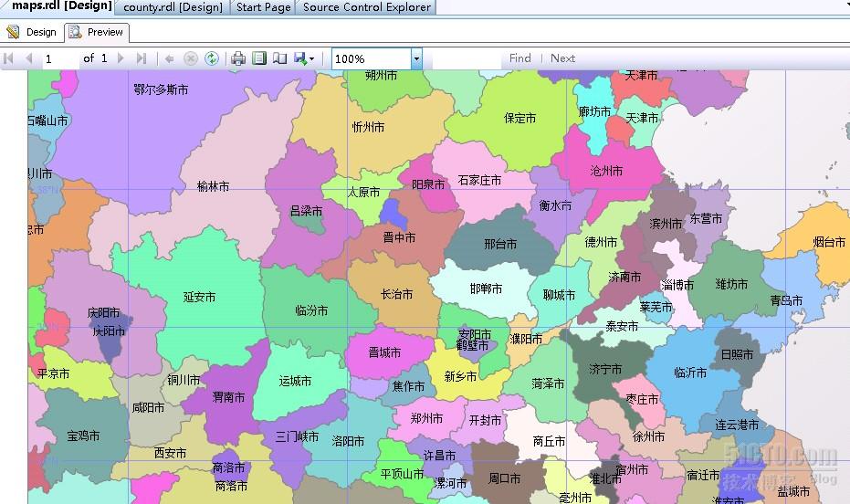Click the Find link
Image resolution: width=850 pixels, height=504 pixels.
[x=519, y=58]
